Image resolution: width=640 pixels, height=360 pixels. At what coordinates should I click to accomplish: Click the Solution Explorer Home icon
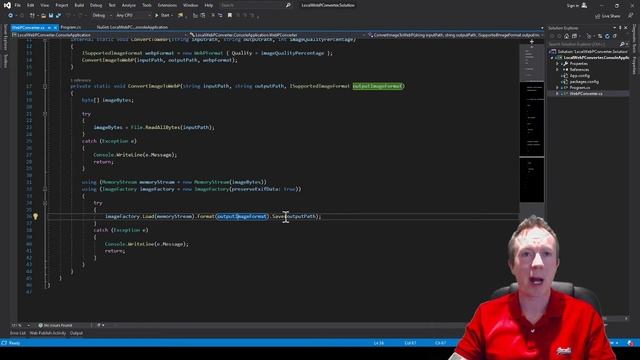click(567, 36)
